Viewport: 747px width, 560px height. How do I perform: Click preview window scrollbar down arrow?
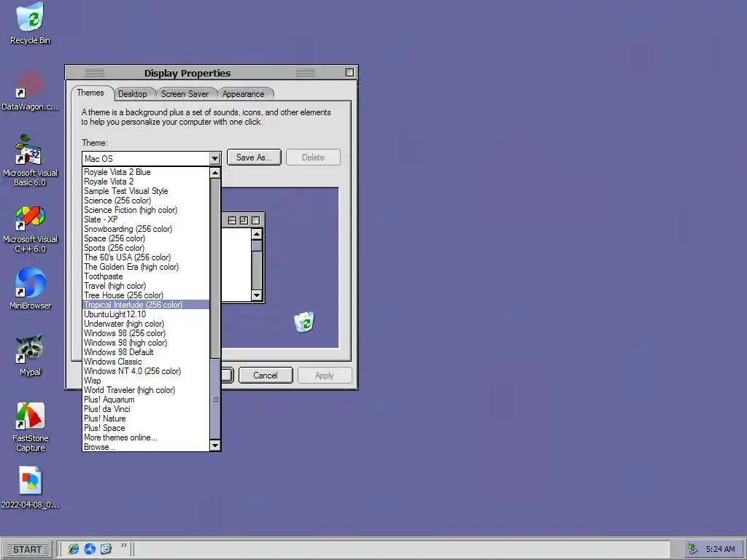point(257,295)
